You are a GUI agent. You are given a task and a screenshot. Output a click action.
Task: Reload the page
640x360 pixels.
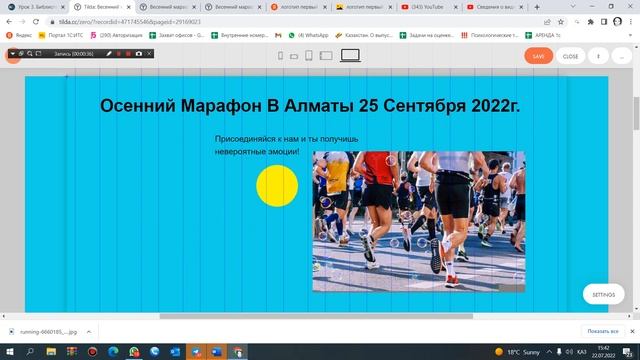pos(36,22)
